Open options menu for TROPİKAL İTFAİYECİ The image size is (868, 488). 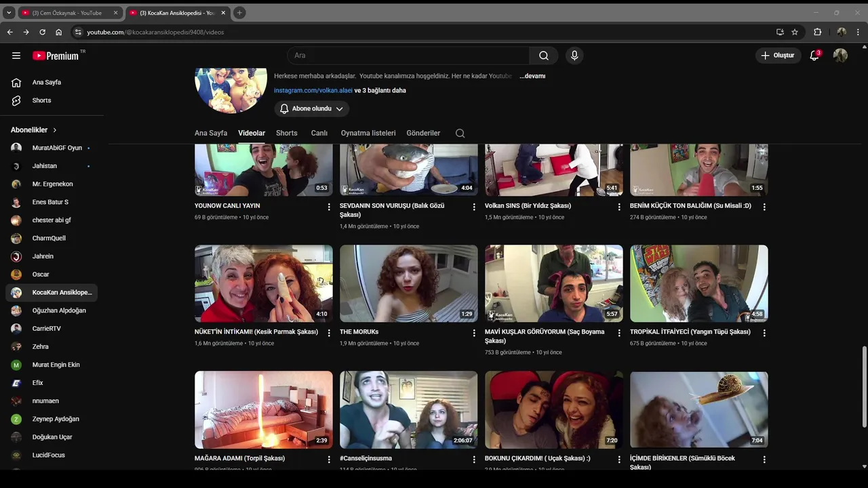point(764,333)
